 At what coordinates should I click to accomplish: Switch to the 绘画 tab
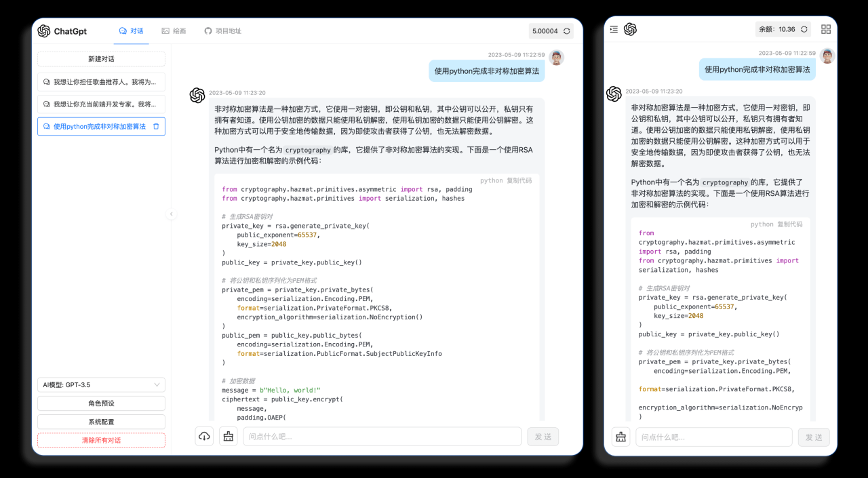click(x=174, y=31)
